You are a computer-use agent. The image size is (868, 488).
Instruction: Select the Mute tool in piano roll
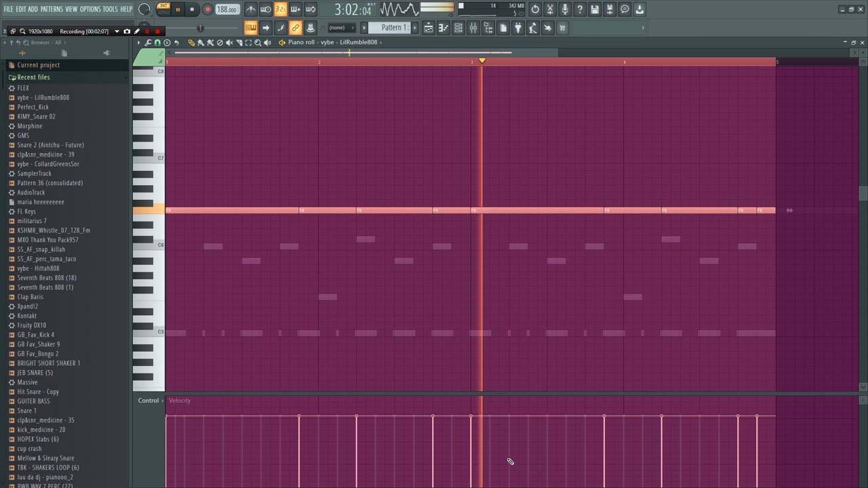click(229, 43)
